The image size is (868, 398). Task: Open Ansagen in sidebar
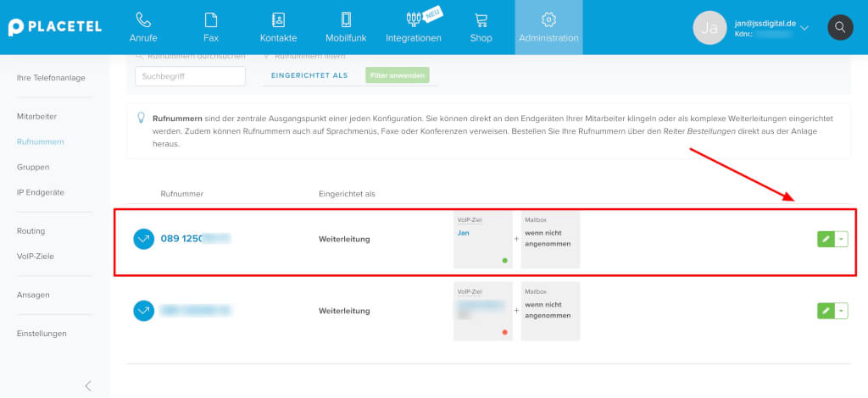pyautogui.click(x=33, y=296)
